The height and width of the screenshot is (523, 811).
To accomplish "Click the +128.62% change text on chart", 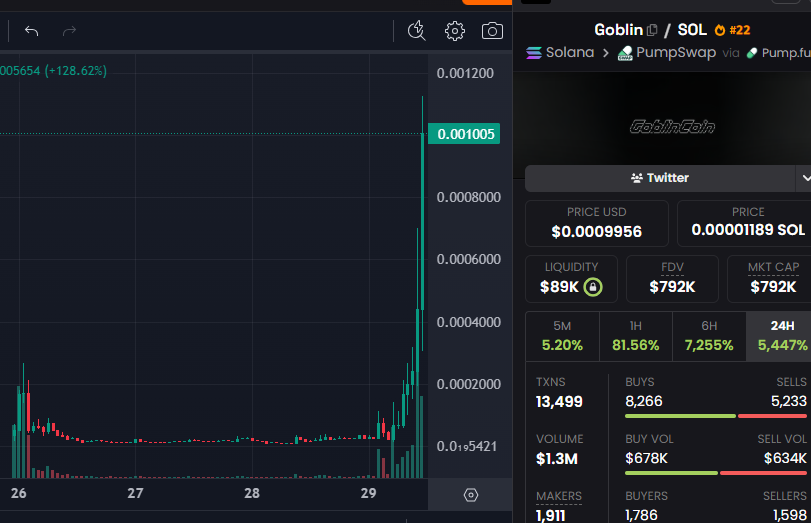I will pos(76,71).
